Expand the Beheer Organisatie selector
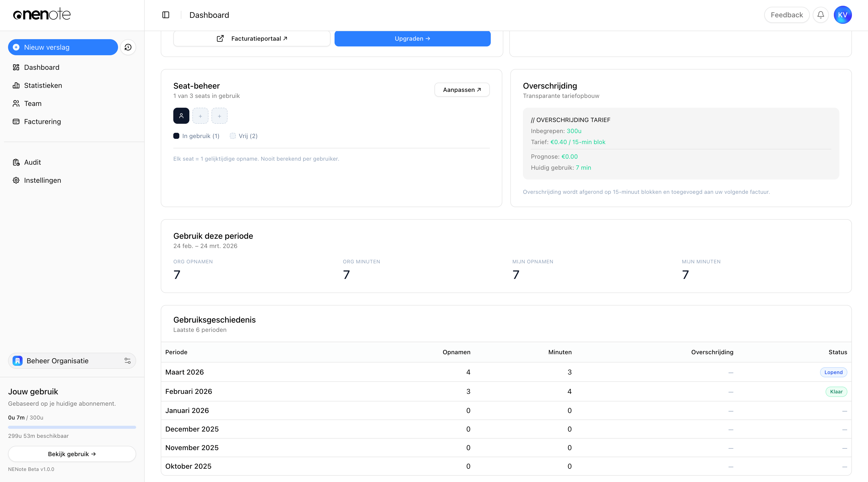The image size is (868, 482). 58,361
